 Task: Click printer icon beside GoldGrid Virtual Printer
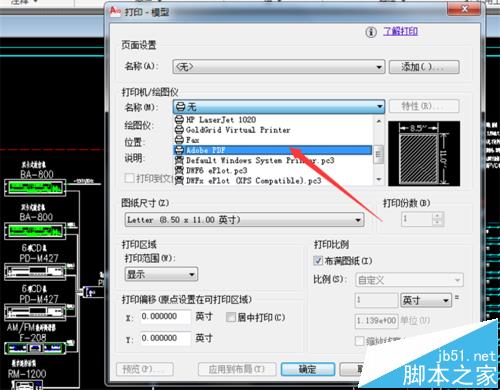[x=179, y=130]
